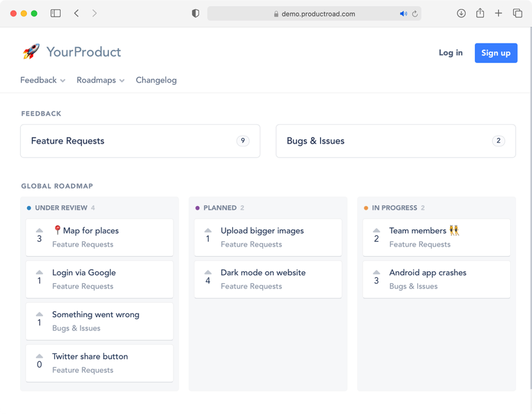532x414 pixels.
Task: Click the YourProduct rocket logo
Action: (31, 51)
